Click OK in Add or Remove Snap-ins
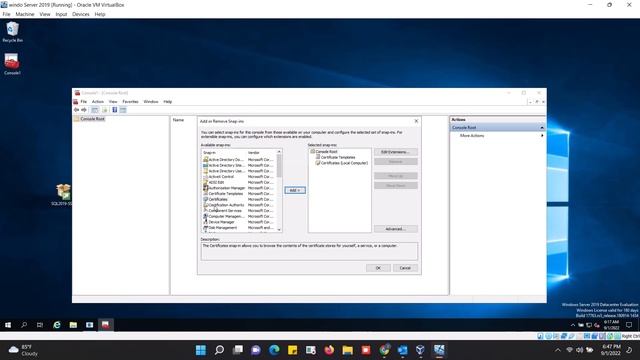Image resolution: width=640 pixels, height=360 pixels. point(378,268)
